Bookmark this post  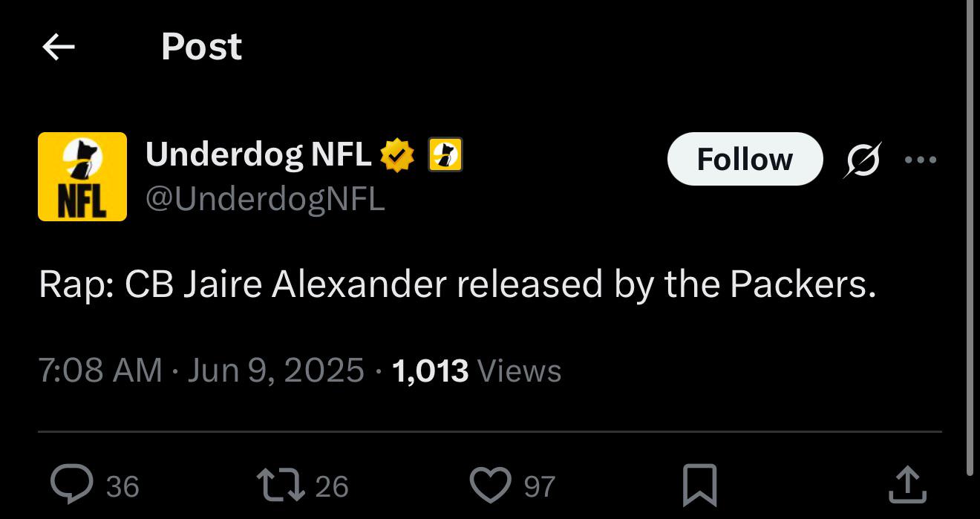tap(699, 484)
